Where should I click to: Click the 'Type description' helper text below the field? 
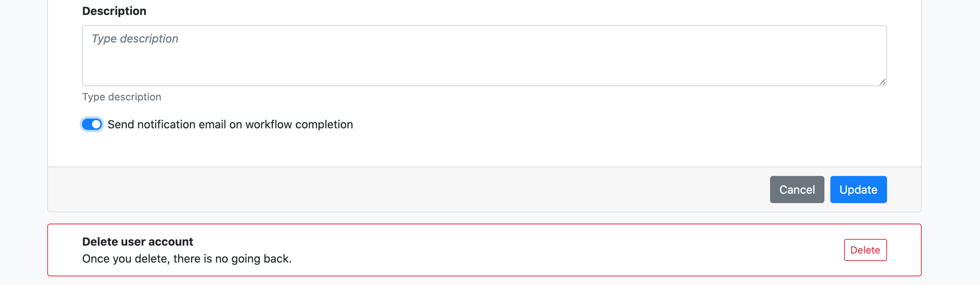[122, 97]
